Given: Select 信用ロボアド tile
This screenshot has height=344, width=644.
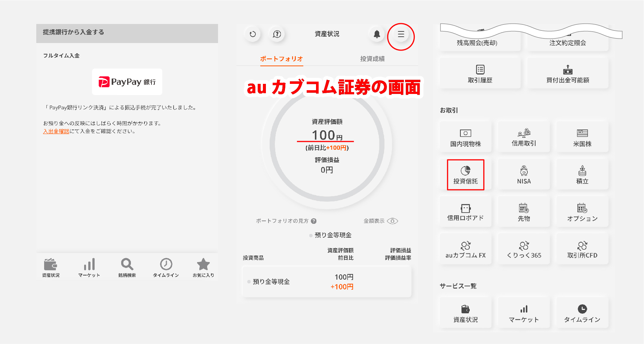Looking at the screenshot, I should click(466, 212).
